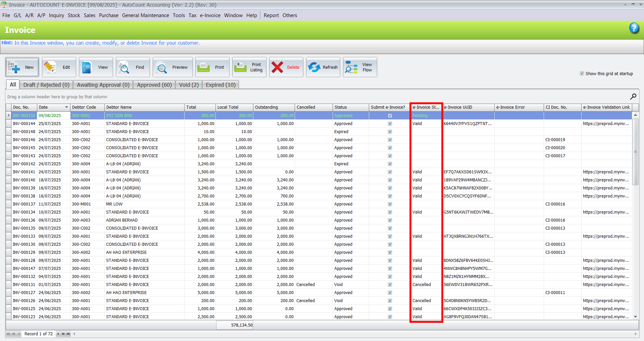Viewport: 644px width, 341px height.
Task: Open the Find invoice tool
Action: coord(124,67)
